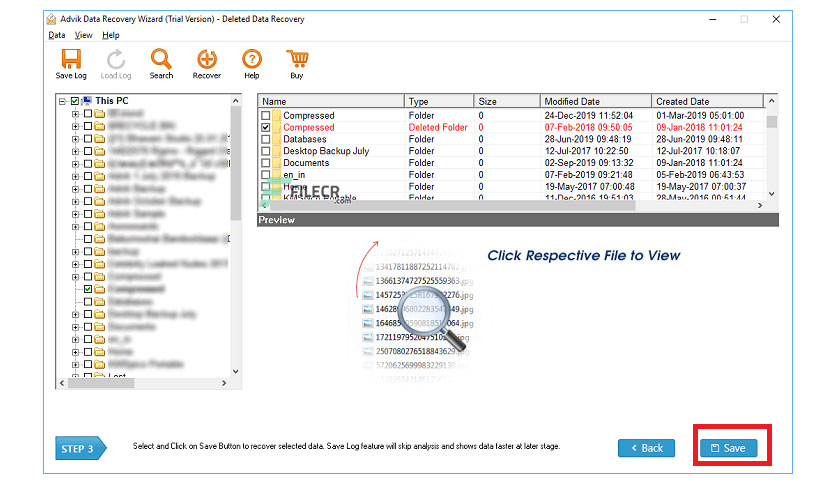This screenshot has height=484, width=836.
Task: Sort by Created Date column header
Action: pyautogui.click(x=708, y=101)
